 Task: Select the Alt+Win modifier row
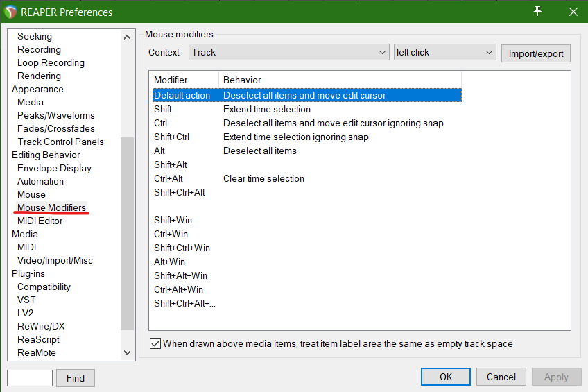point(306,262)
